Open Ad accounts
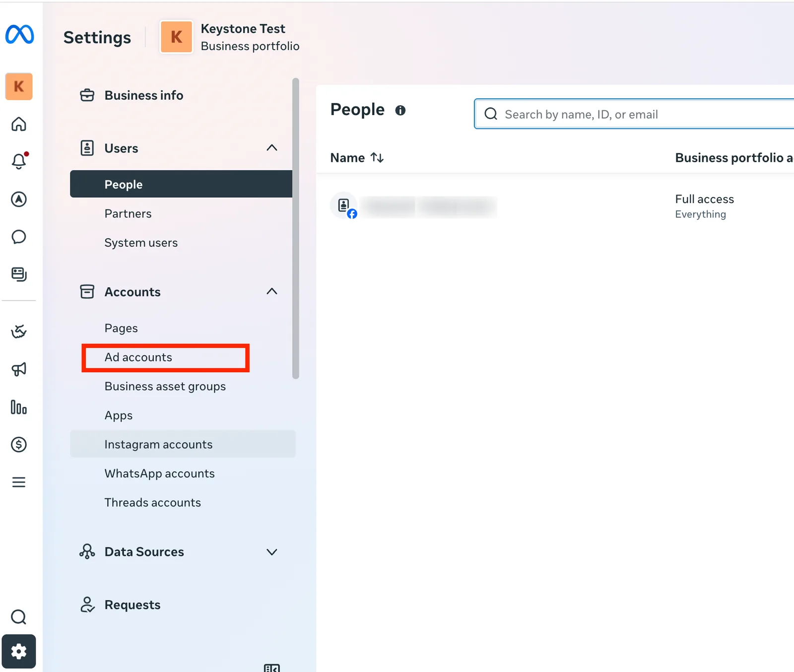Viewport: 794px width, 672px height. point(138,357)
